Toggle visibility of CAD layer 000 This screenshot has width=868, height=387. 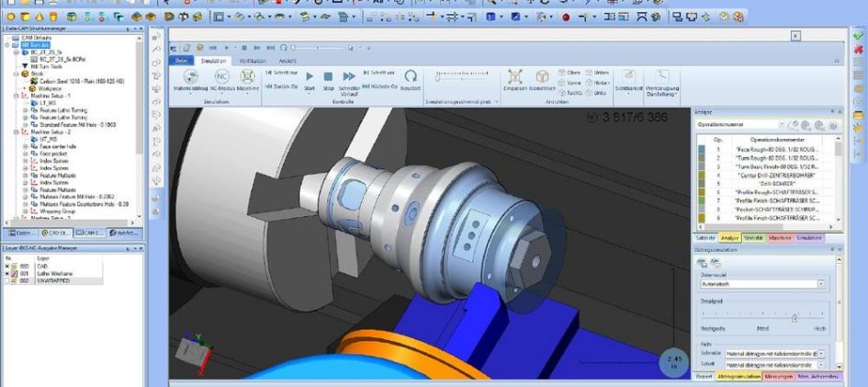pyautogui.click(x=7, y=267)
